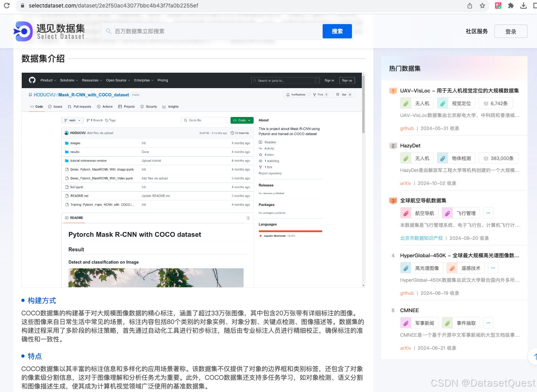537x392 pixels.
Task: Expand the Product dropdown in GitHub header
Action: pyautogui.click(x=48, y=80)
